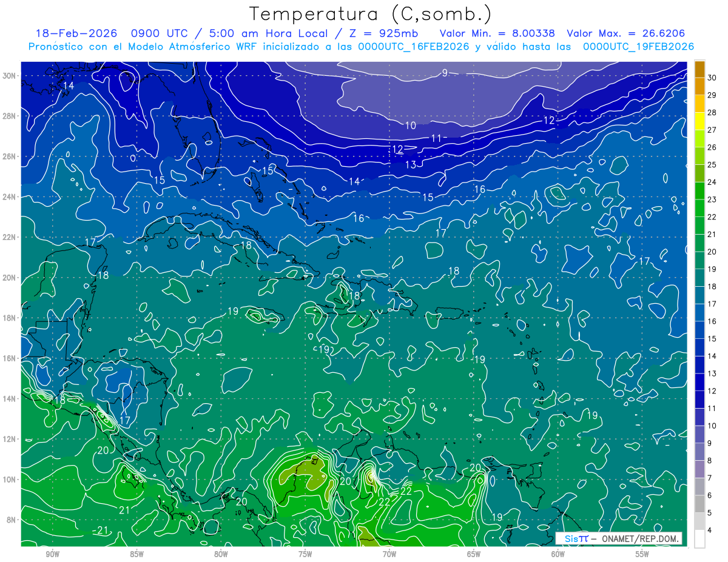Click the valid-until time '0000UTC_19FEB2026'
The height and width of the screenshot is (562, 728).
coord(638,46)
